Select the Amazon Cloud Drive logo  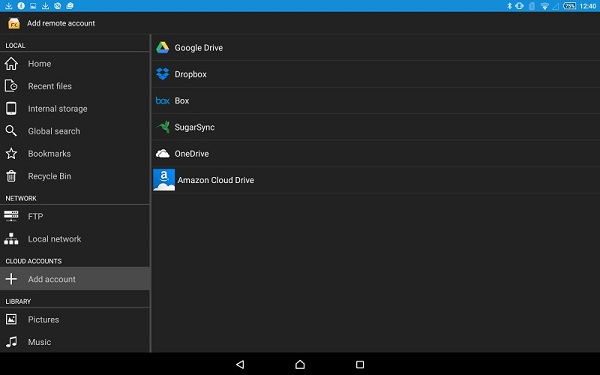tap(164, 180)
